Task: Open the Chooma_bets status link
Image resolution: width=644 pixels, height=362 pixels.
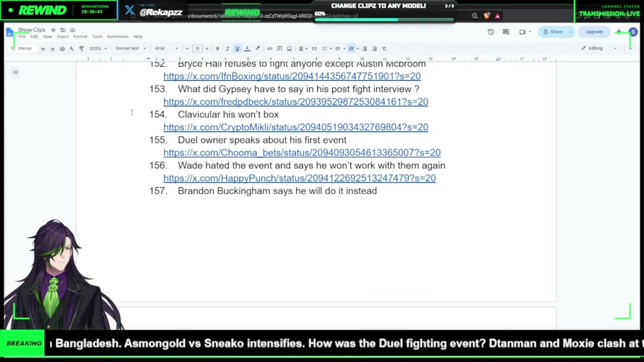Action: tap(302, 153)
